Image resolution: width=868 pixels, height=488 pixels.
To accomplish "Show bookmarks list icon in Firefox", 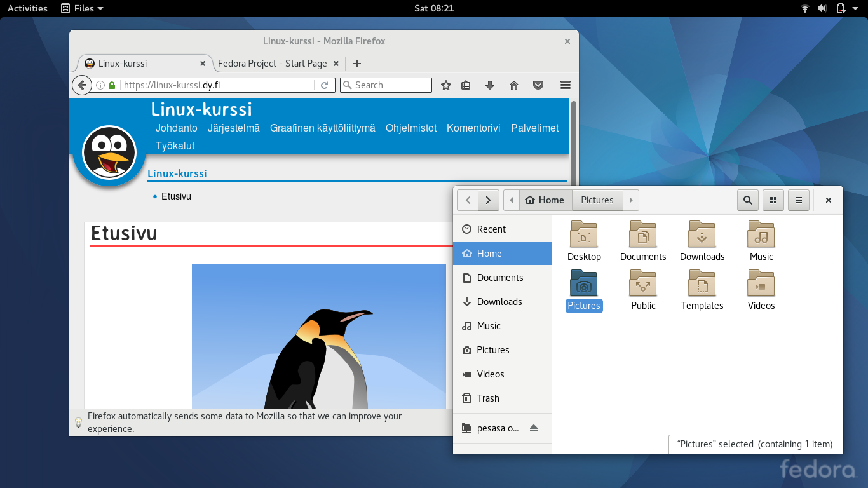I will [x=466, y=85].
